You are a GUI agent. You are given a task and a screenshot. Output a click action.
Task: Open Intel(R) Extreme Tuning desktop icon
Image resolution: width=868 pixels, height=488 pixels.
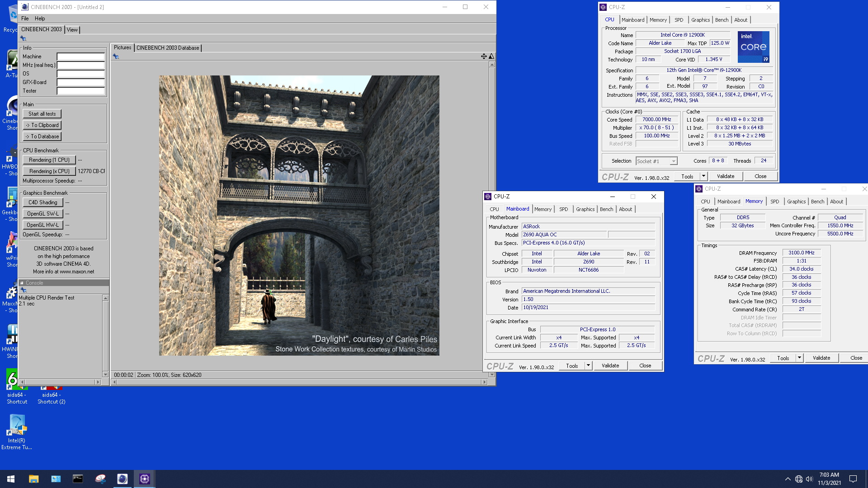(x=17, y=432)
